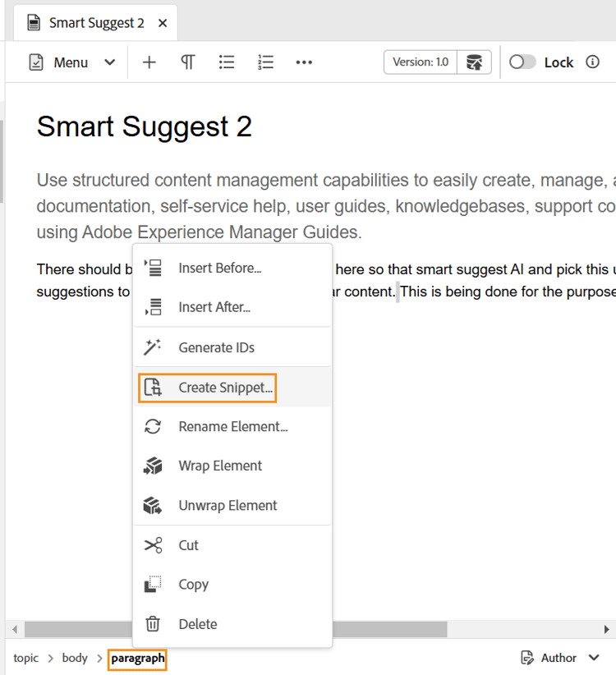Toggle the Lock switch

tap(523, 62)
